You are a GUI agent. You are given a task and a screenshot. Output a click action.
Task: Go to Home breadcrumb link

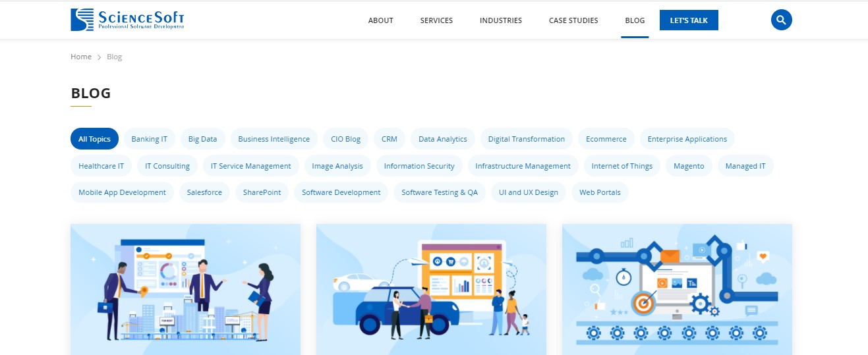click(x=81, y=57)
